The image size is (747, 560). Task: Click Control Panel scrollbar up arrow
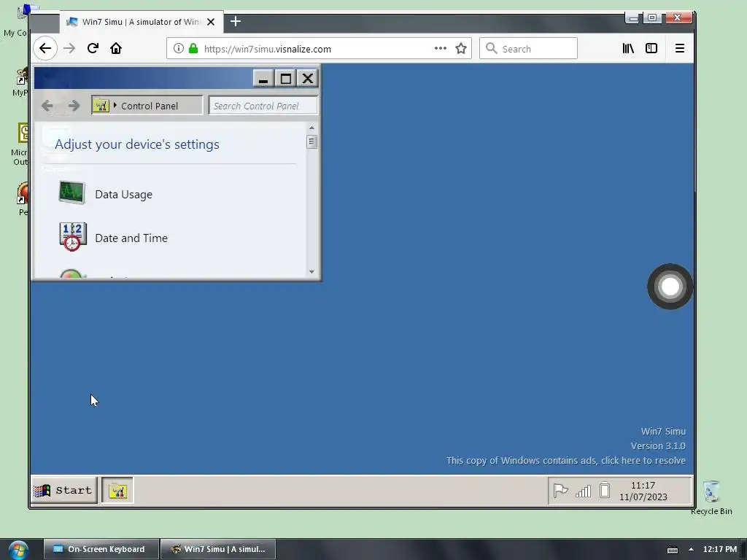pyautogui.click(x=311, y=128)
